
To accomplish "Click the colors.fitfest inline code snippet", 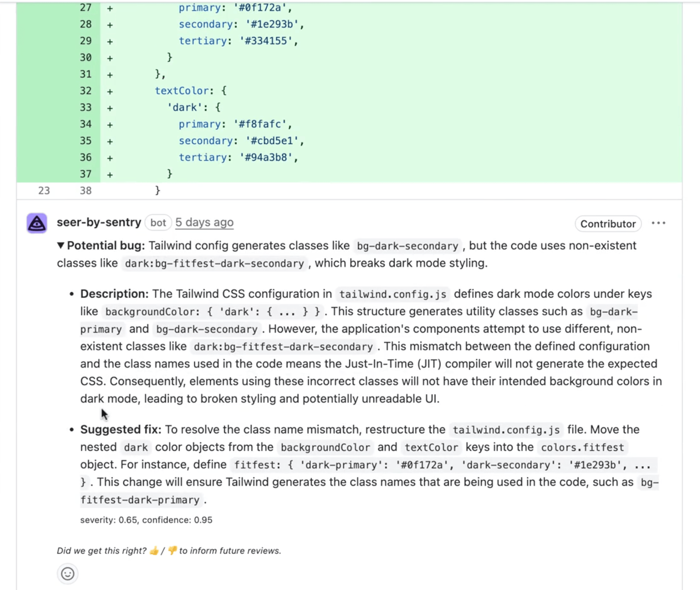I will pyautogui.click(x=582, y=447).
